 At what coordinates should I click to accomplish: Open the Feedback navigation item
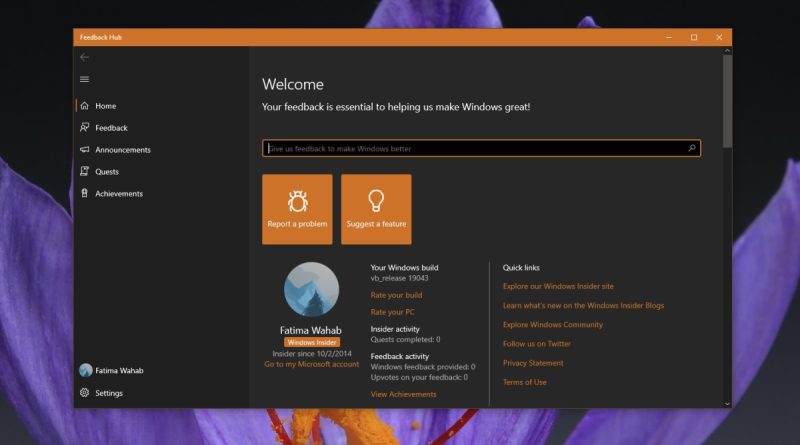161,128
